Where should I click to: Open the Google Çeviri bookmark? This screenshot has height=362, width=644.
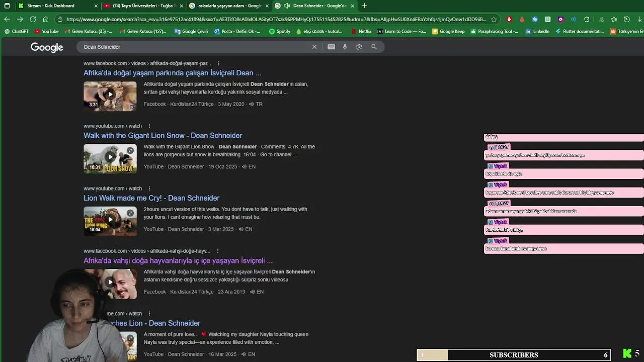191,31
